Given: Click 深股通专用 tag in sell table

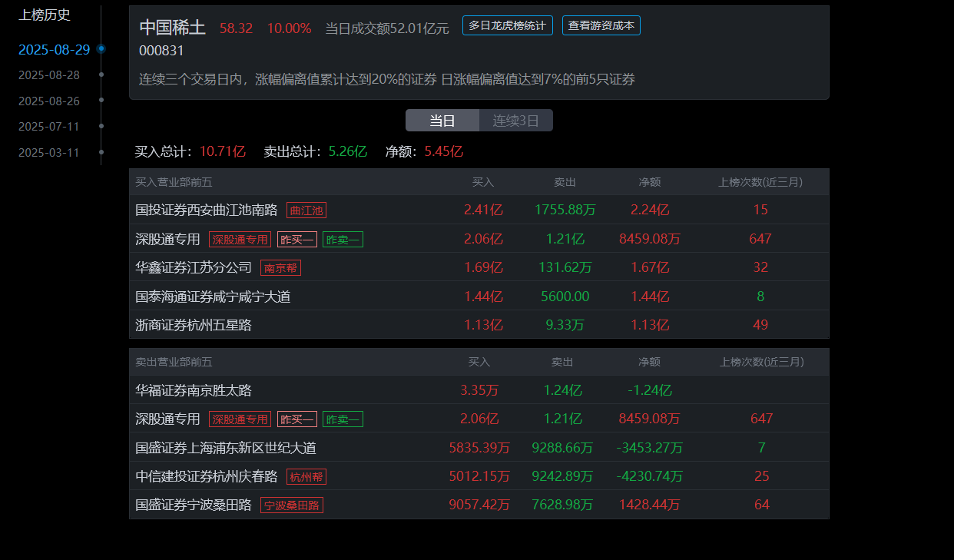Looking at the screenshot, I should coord(240,419).
